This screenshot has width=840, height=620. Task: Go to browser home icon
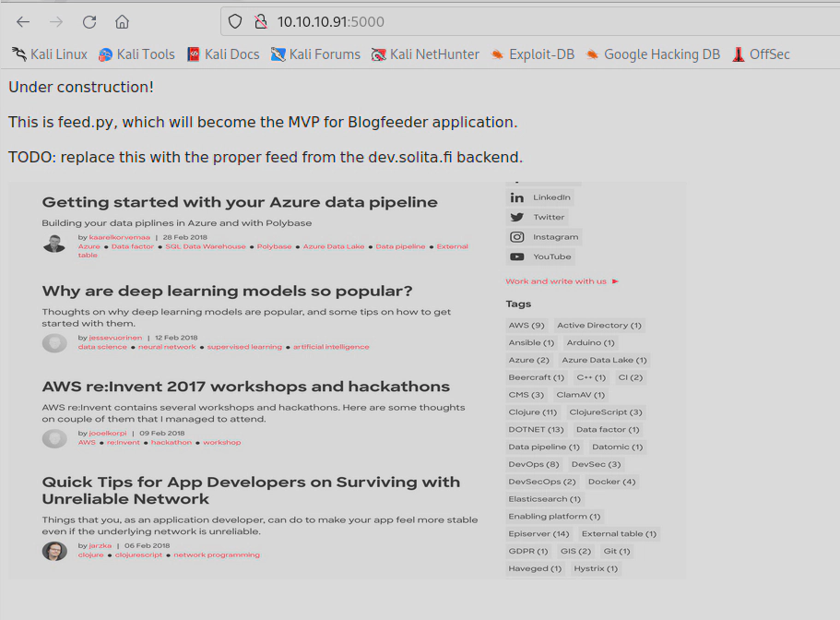point(122,21)
